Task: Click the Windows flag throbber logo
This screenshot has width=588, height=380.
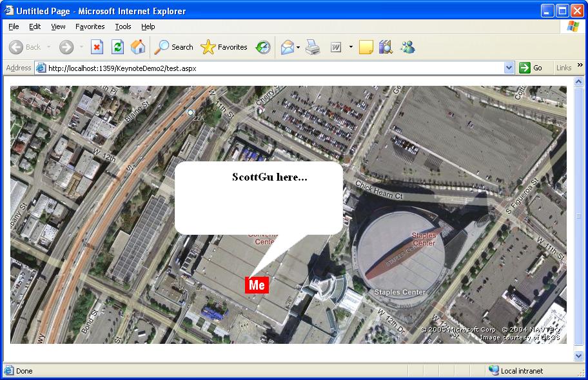Action: point(573,26)
